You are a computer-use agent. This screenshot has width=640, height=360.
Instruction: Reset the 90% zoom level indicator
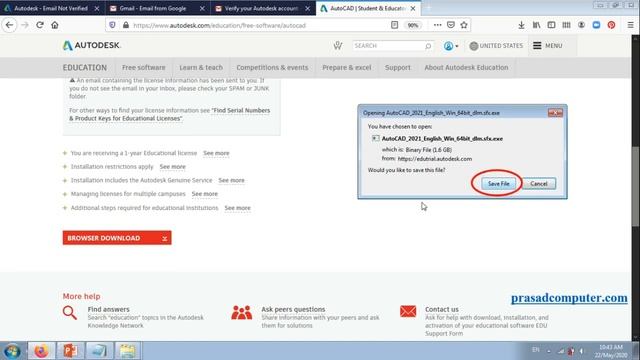click(413, 25)
